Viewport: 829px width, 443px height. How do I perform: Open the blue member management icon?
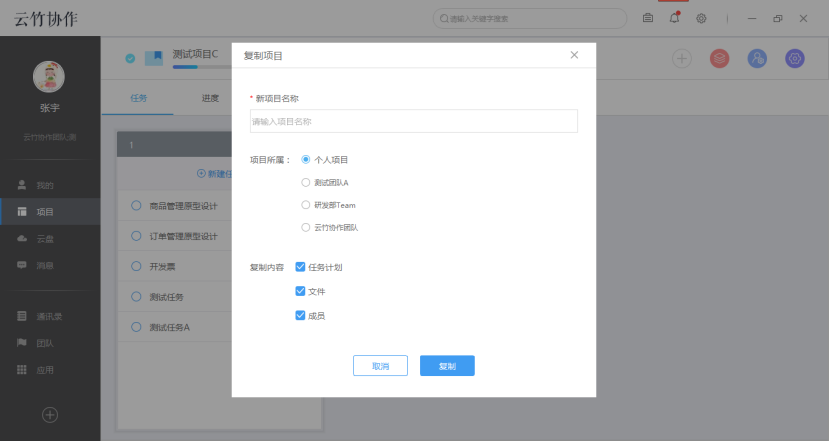(757, 59)
